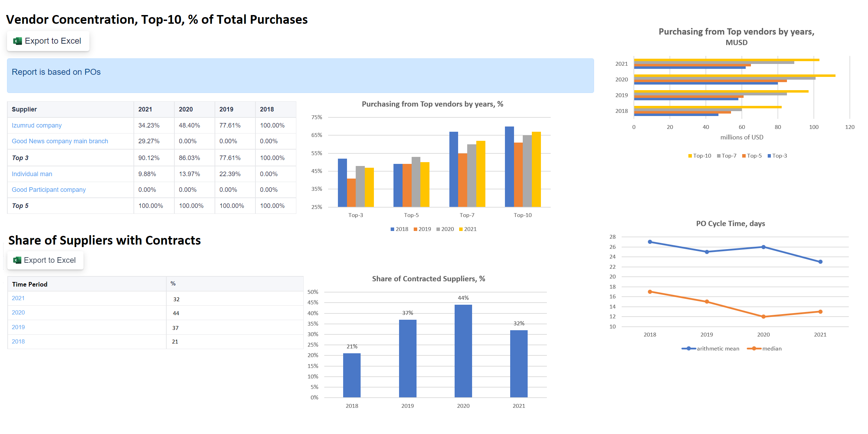Click Excel icon in Suppliers with Contracts export
868x434 pixels.
pyautogui.click(x=17, y=260)
